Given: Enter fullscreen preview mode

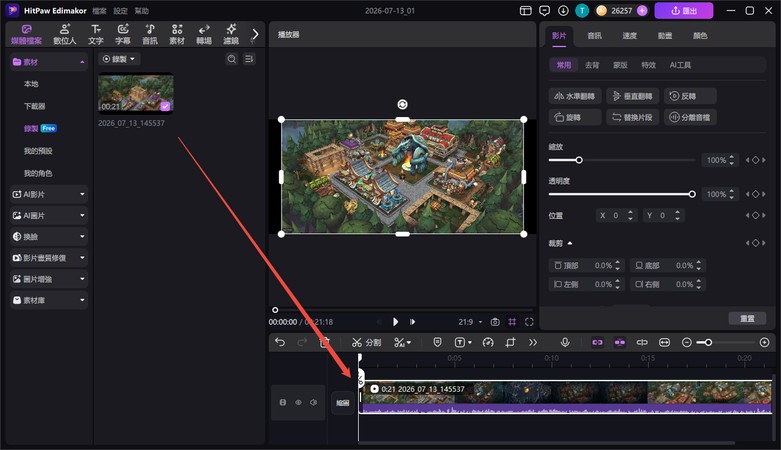Looking at the screenshot, I should coord(529,322).
